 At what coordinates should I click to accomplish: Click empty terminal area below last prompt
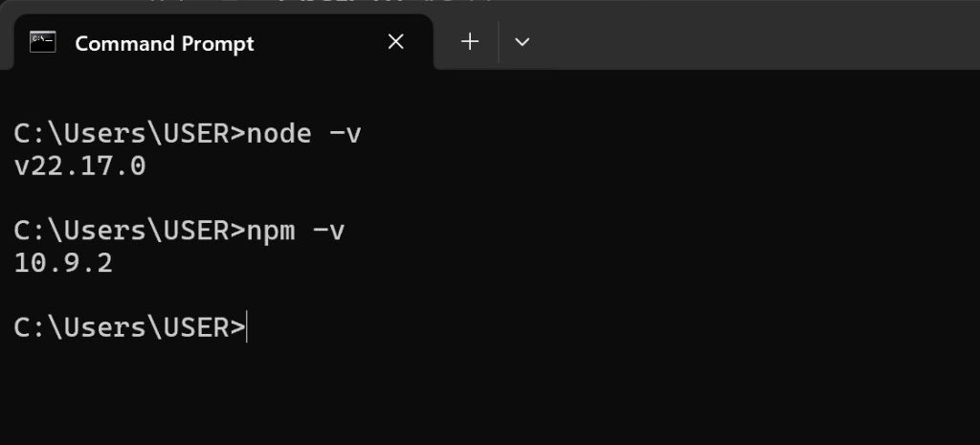coord(490,395)
